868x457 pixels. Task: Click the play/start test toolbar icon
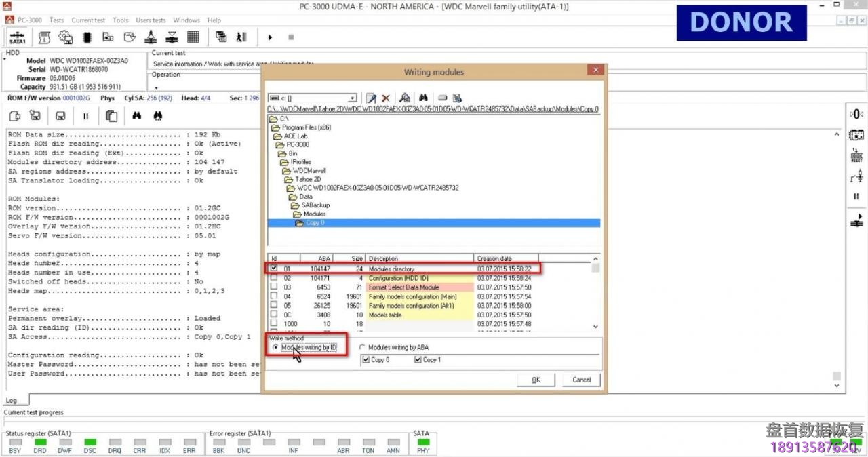click(x=270, y=37)
